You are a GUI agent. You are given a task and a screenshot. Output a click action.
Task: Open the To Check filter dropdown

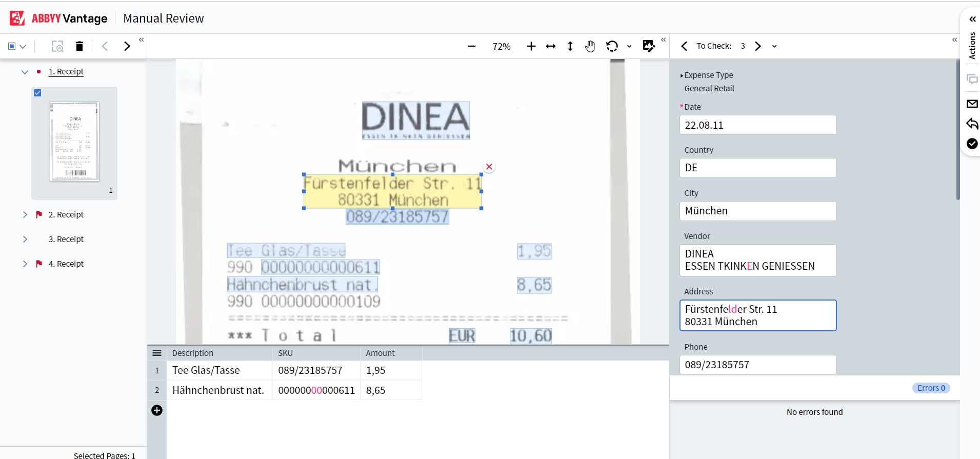[x=774, y=46]
